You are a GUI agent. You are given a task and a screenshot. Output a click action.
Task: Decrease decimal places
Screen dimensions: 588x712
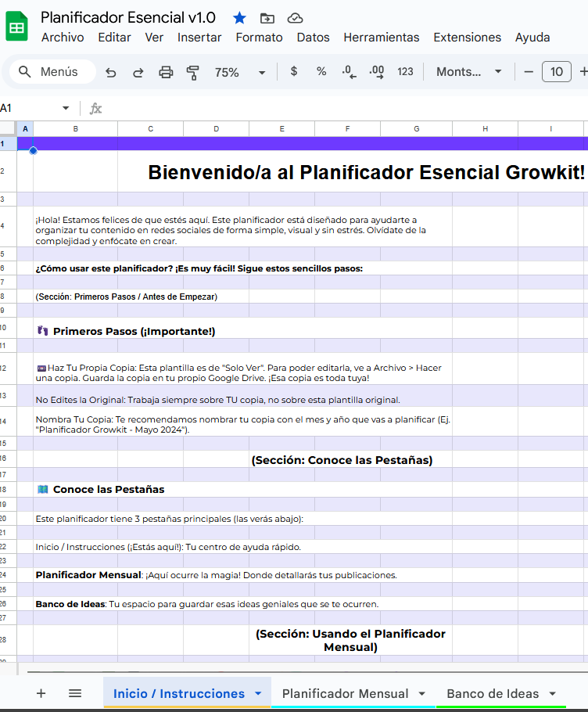pos(349,72)
